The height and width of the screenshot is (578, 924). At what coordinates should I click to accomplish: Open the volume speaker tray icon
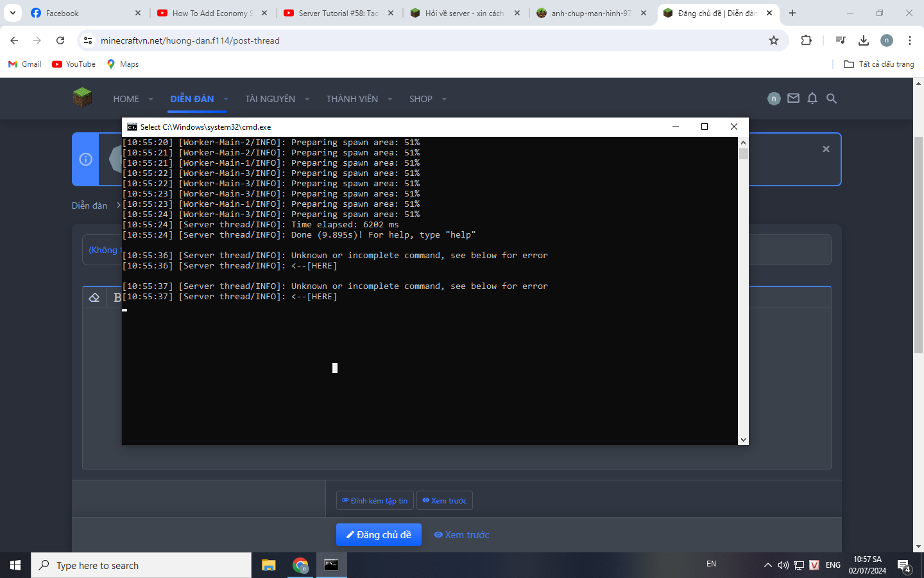[x=783, y=565]
